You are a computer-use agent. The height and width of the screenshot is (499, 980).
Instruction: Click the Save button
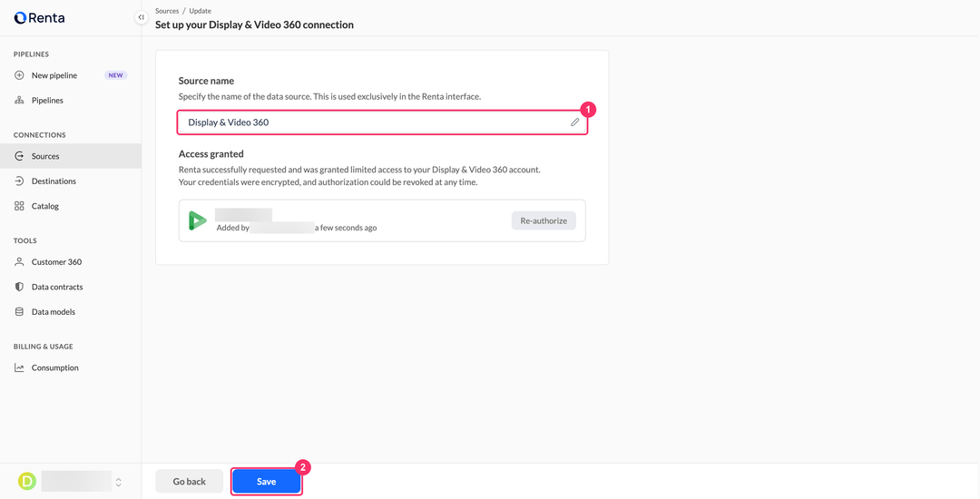pyautogui.click(x=266, y=482)
